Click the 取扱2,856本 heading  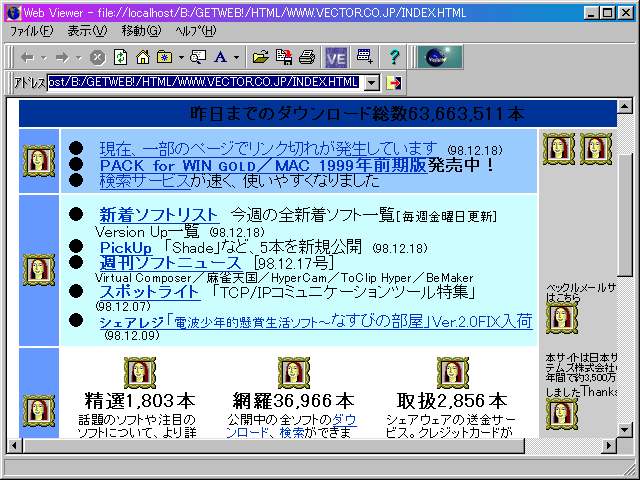[452, 401]
